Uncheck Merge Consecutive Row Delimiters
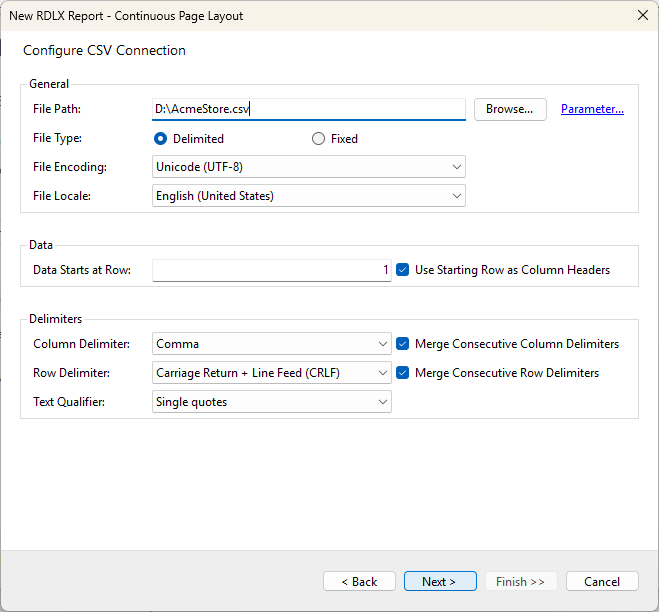 coord(403,373)
